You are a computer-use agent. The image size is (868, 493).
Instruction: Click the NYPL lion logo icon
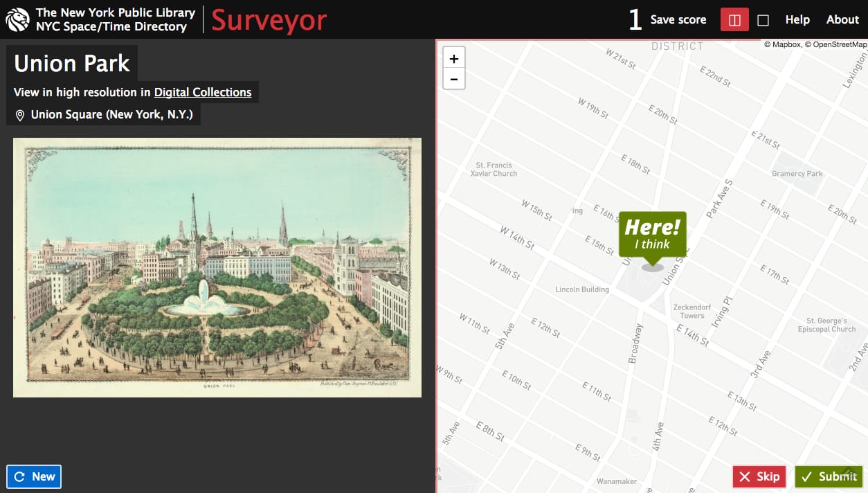(x=17, y=19)
